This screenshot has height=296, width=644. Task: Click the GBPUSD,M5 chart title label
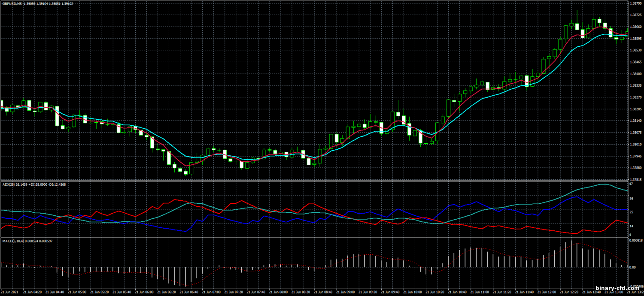(11, 3)
